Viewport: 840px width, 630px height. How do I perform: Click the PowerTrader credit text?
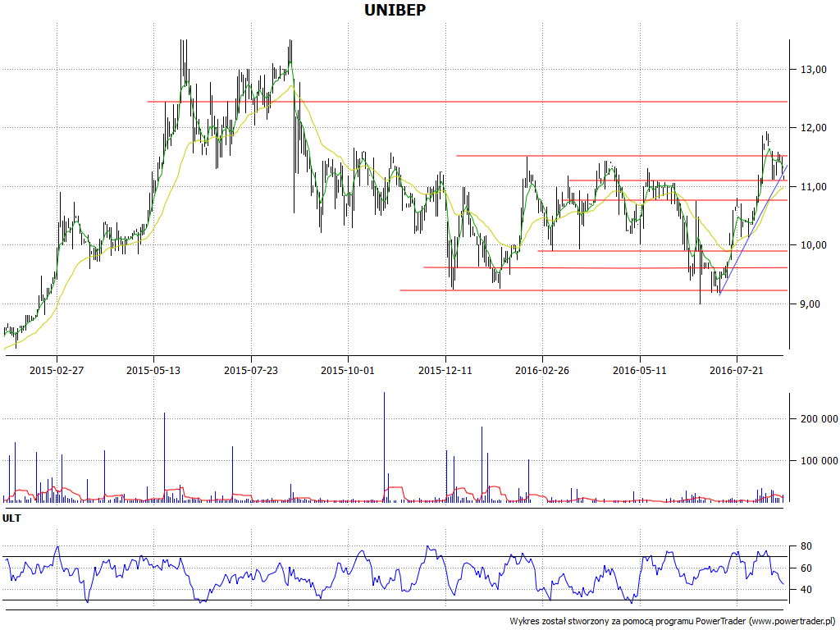(x=673, y=622)
